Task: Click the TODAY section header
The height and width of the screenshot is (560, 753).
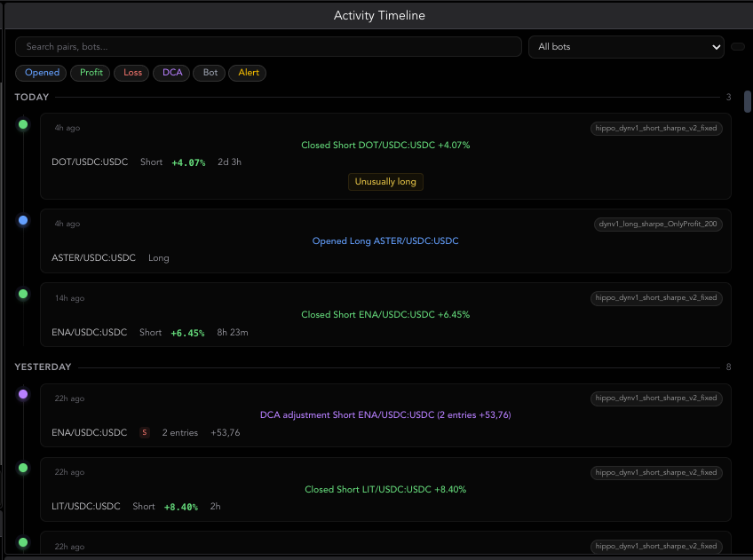Action: tap(32, 98)
